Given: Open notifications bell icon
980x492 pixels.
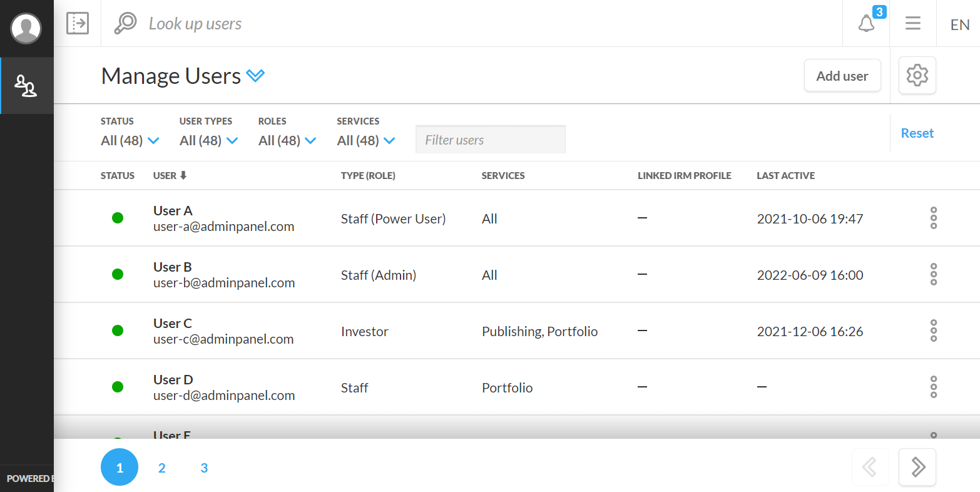Looking at the screenshot, I should point(866,24).
